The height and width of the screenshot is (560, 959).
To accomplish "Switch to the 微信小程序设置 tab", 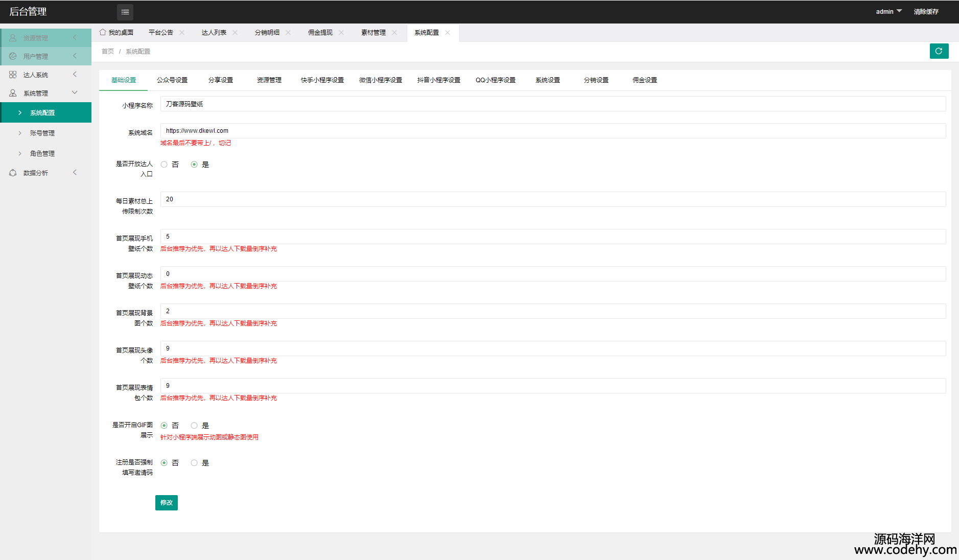I will coord(381,80).
